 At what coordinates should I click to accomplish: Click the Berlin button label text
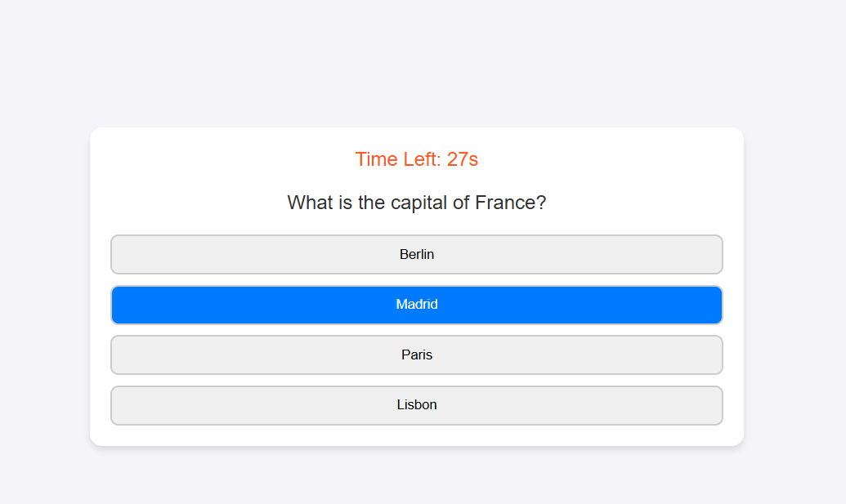pyautogui.click(x=417, y=254)
